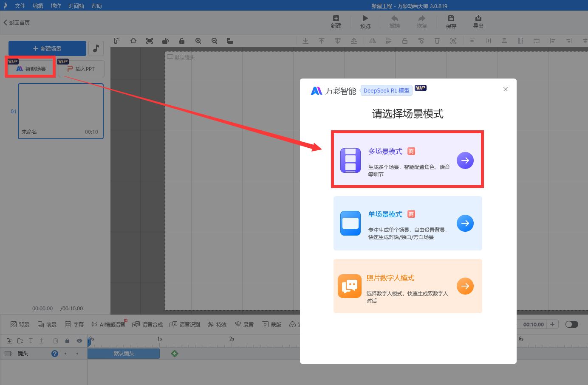Click the 撤销 undo icon
The width and height of the screenshot is (588, 385).
coord(394,18)
